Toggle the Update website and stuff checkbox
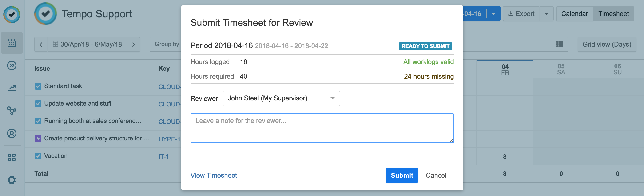Screen dimensions: 644x196 tap(38, 104)
